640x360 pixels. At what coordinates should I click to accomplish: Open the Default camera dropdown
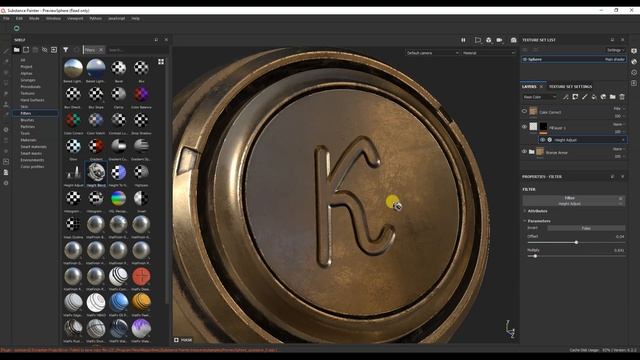[x=433, y=53]
